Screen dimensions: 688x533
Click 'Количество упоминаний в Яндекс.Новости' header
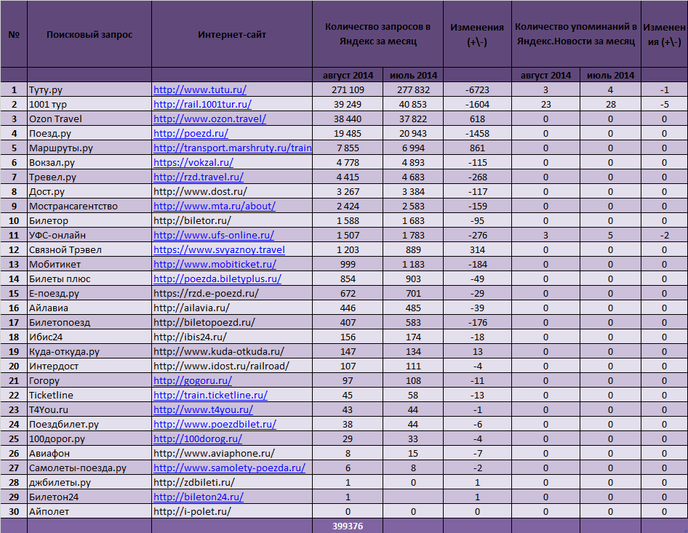(x=576, y=34)
